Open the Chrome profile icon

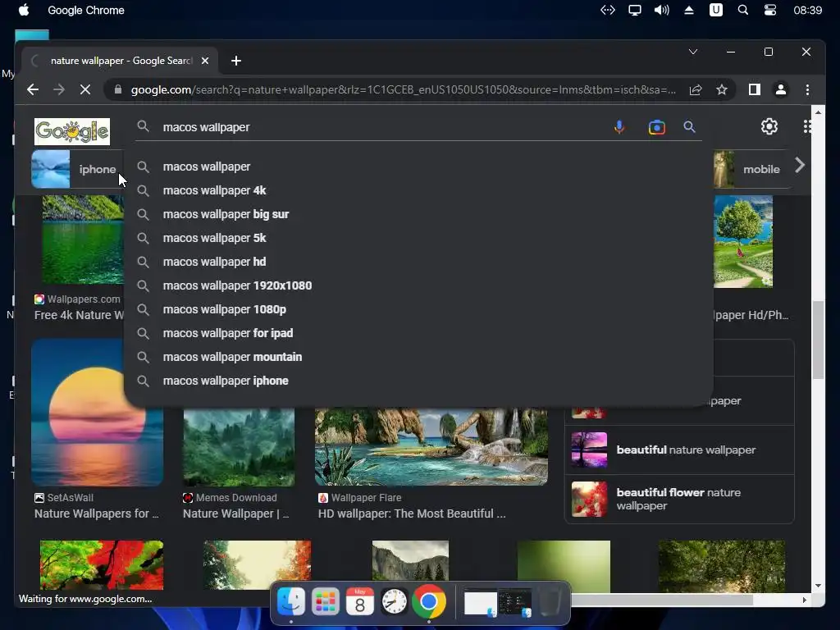tap(781, 89)
